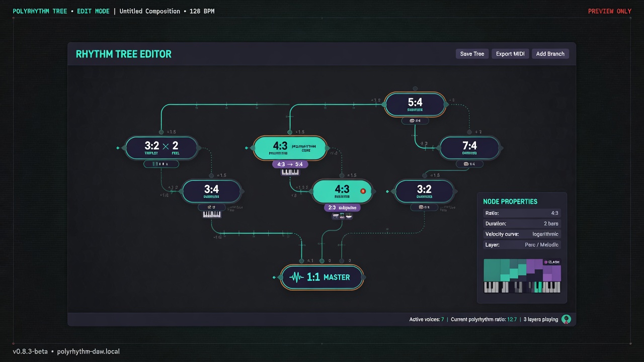The width and height of the screenshot is (644, 362).
Task: Open the Layer Perc / Melodic dropdown
Action: coord(522,245)
